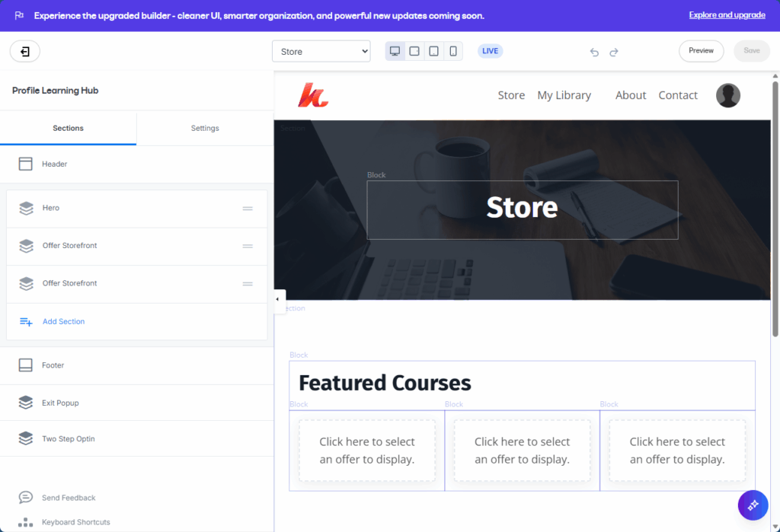
Task: Click the redo arrow icon
Action: tap(614, 52)
